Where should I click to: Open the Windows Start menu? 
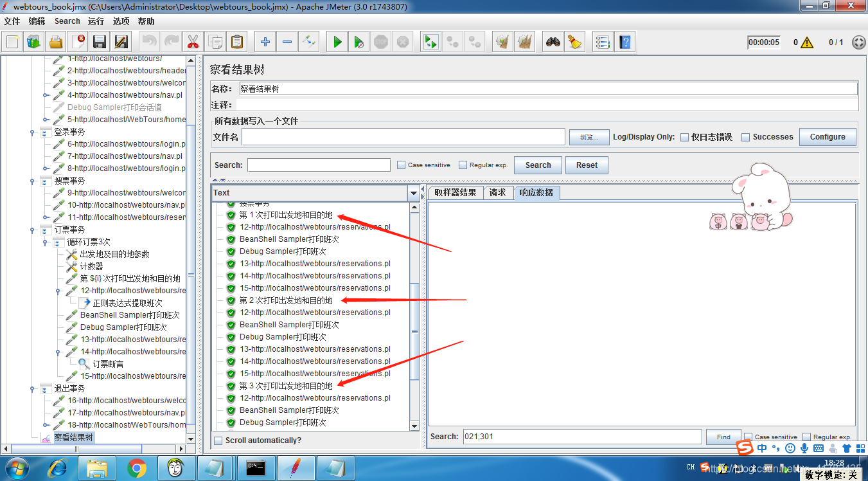pos(17,467)
